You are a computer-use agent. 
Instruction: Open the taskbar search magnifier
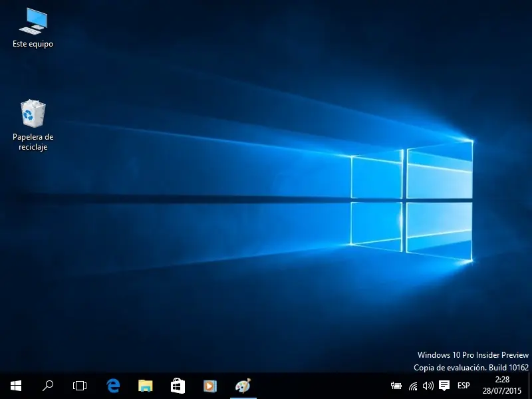[x=48, y=386]
